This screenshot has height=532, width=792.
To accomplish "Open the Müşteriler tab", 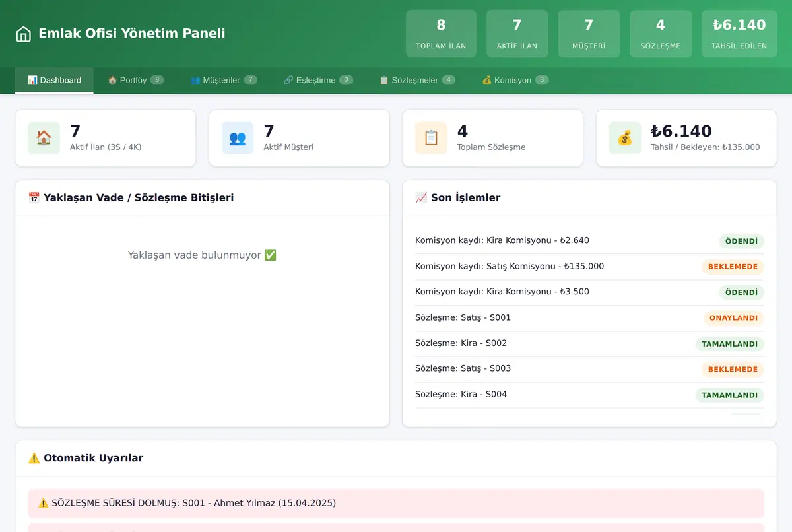I will click(223, 80).
